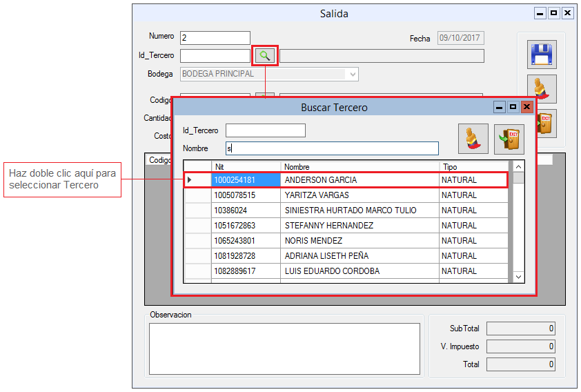Maximize the Salida window
The width and height of the screenshot is (581, 392).
click(553, 13)
